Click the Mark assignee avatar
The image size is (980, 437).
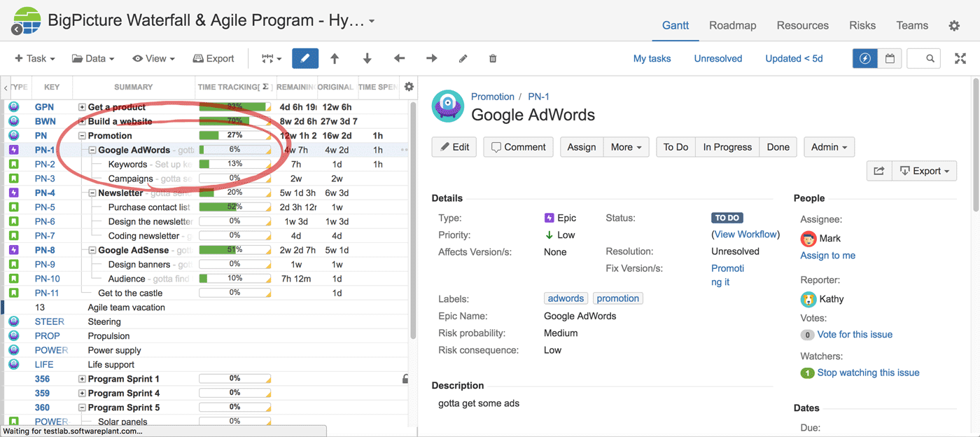coord(808,238)
